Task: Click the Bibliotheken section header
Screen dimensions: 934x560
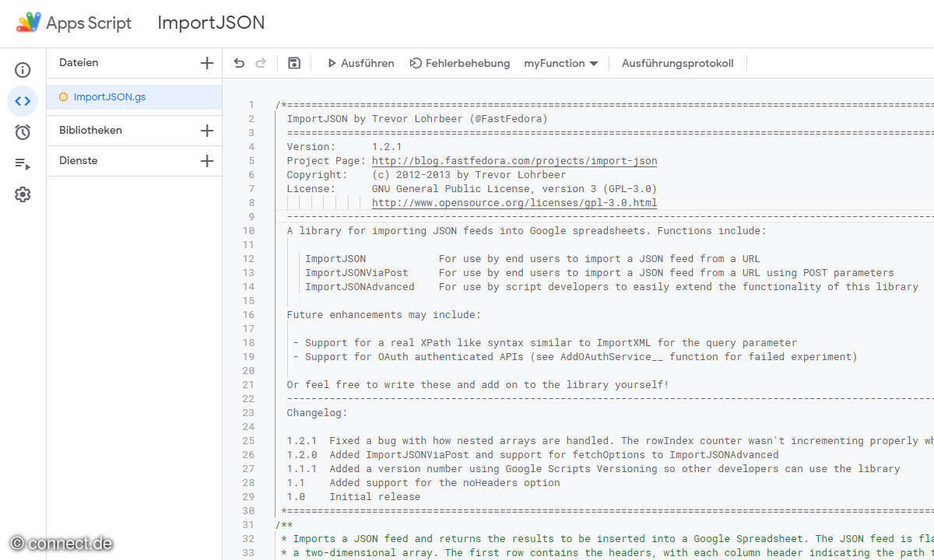Action: [90, 130]
